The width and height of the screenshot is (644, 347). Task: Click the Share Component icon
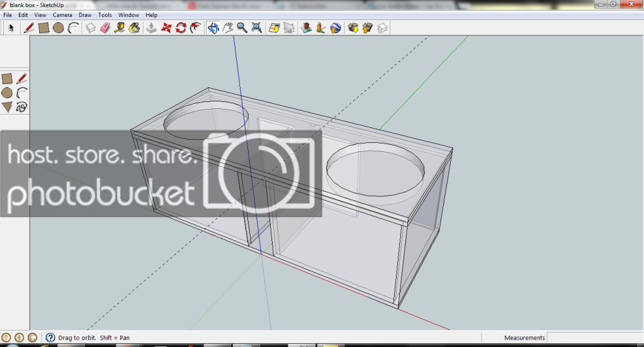tap(382, 28)
